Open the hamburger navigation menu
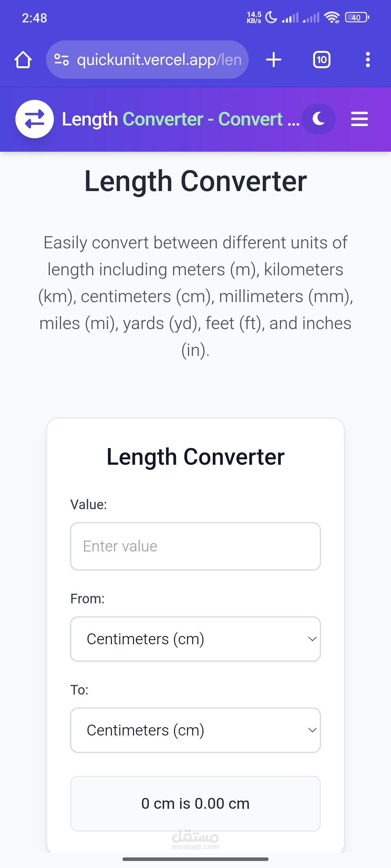Image resolution: width=391 pixels, height=868 pixels. 359,119
